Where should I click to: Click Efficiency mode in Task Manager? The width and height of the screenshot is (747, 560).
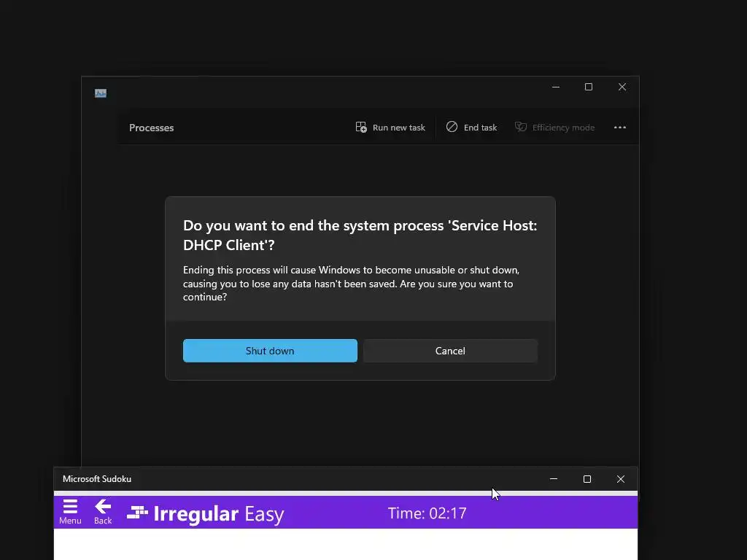(554, 127)
